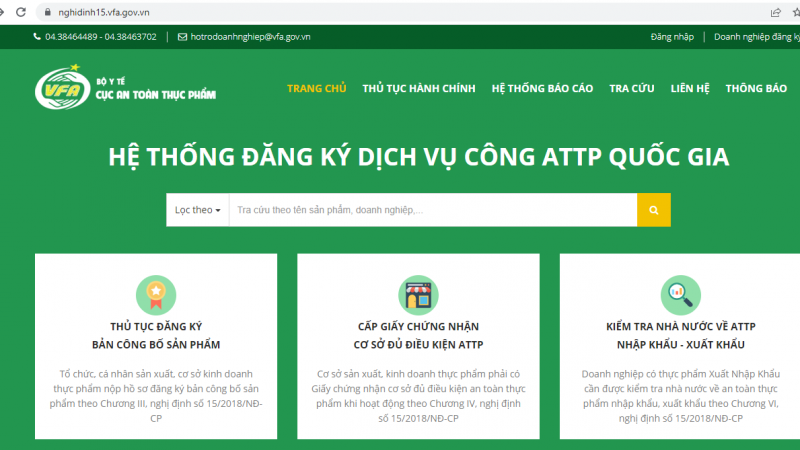Click the share icon in address bar
The image size is (800, 450).
775,12
